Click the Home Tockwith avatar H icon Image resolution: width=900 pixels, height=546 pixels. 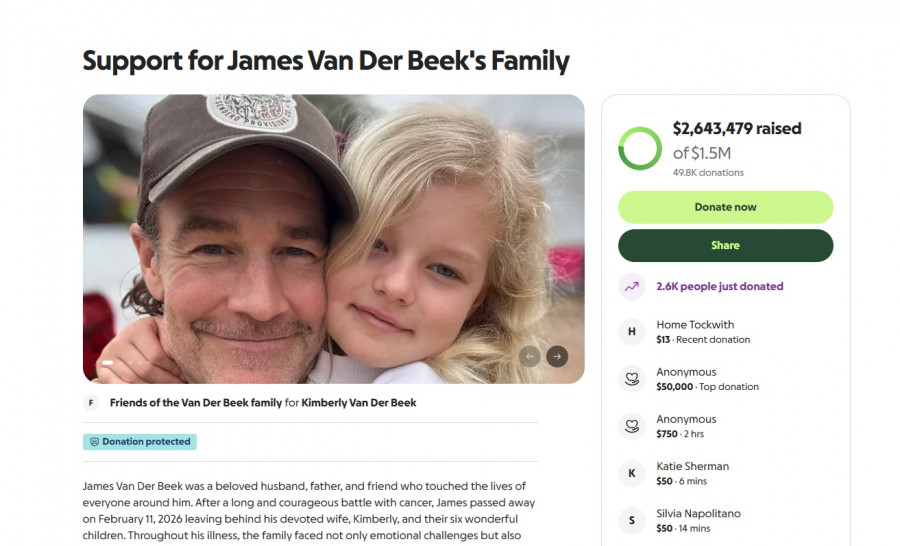pos(631,332)
